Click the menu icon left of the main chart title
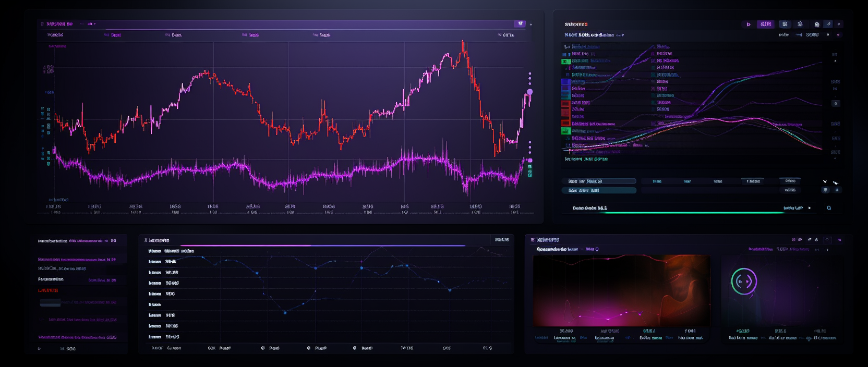 point(42,24)
